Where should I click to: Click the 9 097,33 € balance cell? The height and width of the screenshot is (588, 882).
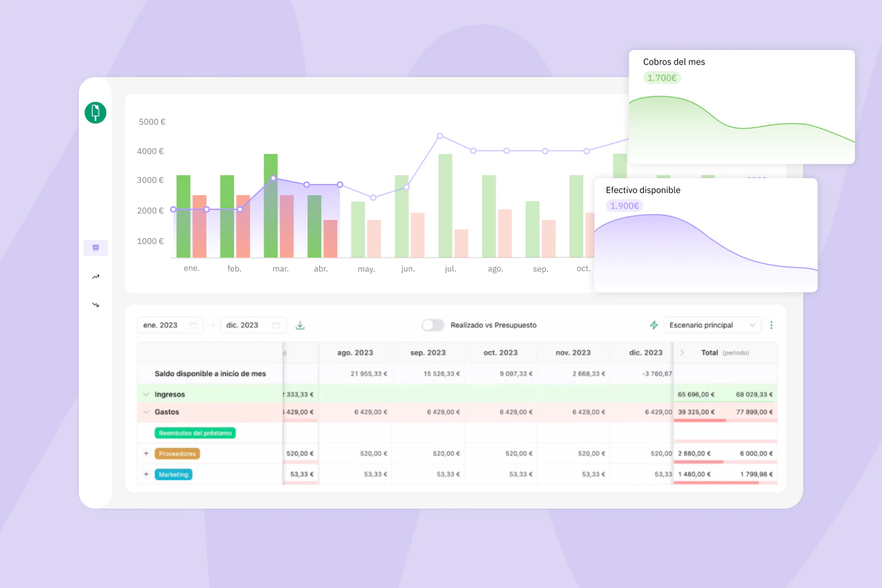click(x=516, y=373)
